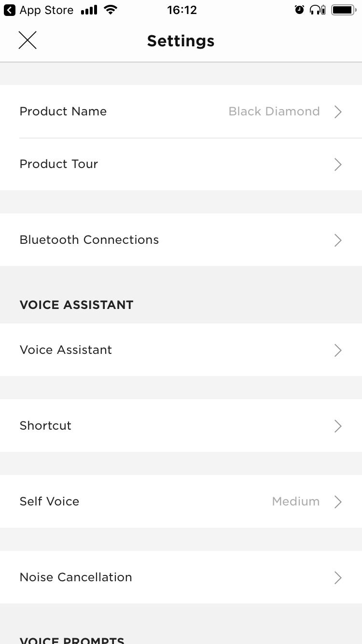Tap the Bluetooth Connections label
This screenshot has height=644, width=362.
(x=89, y=240)
